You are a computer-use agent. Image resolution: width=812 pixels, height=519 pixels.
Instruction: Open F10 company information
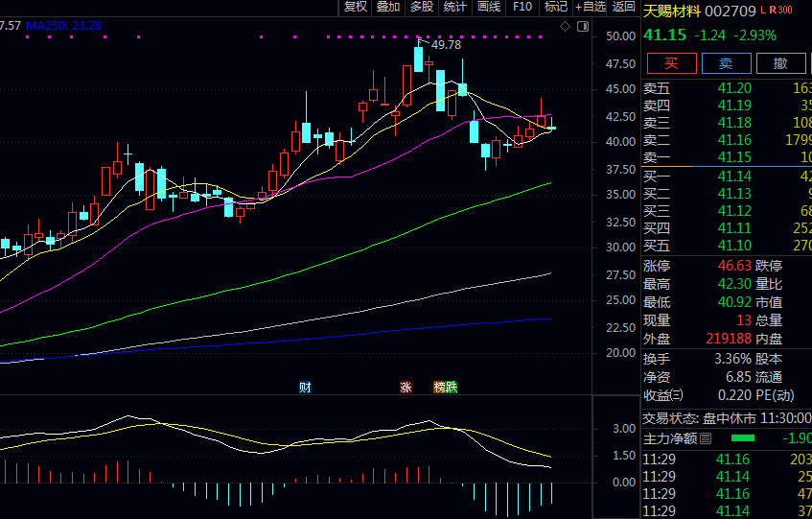click(x=522, y=7)
